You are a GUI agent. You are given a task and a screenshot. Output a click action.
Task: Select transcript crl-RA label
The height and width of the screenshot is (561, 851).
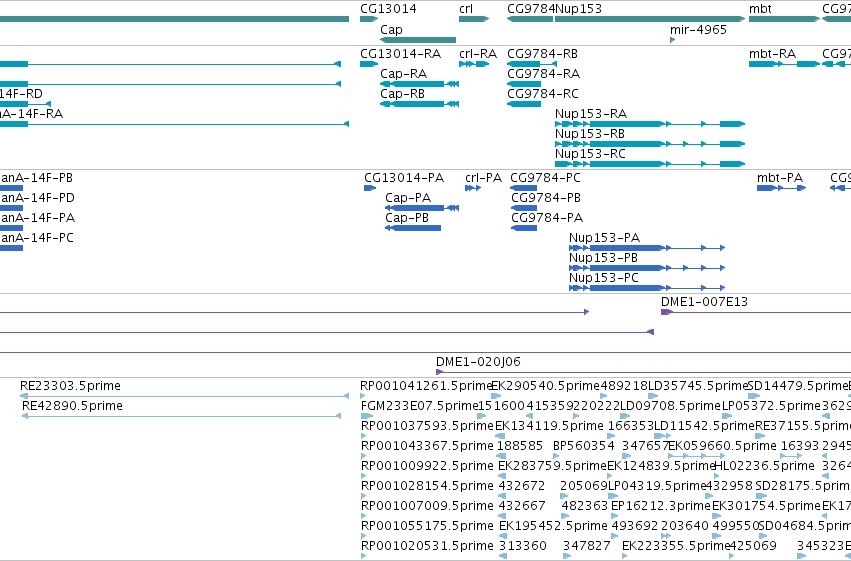(478, 54)
